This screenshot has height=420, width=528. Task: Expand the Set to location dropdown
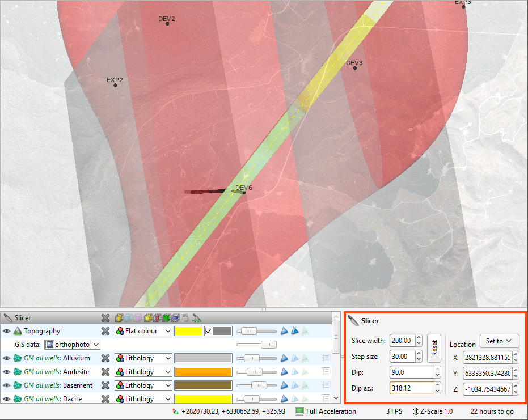(x=499, y=341)
